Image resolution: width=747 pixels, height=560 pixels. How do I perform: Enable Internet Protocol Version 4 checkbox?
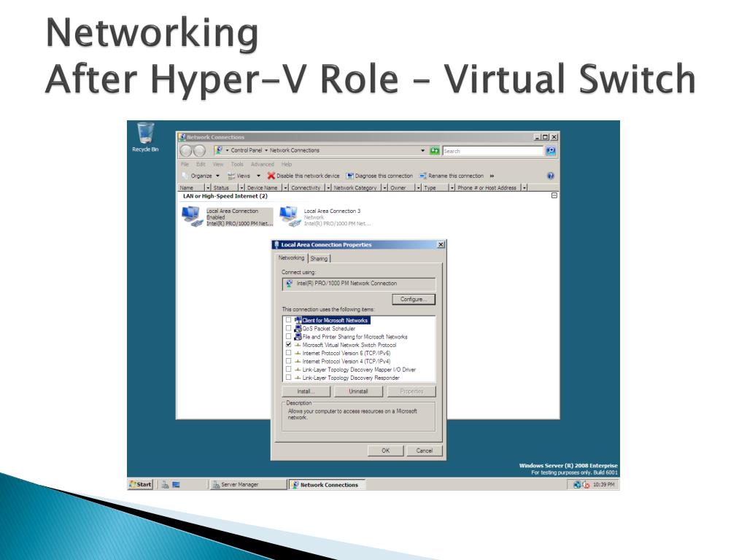click(288, 361)
